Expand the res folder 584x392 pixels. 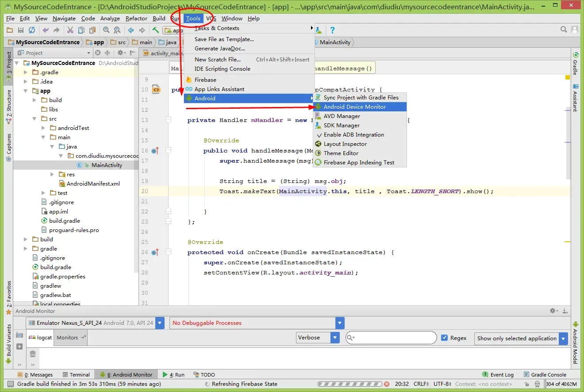click(52, 175)
